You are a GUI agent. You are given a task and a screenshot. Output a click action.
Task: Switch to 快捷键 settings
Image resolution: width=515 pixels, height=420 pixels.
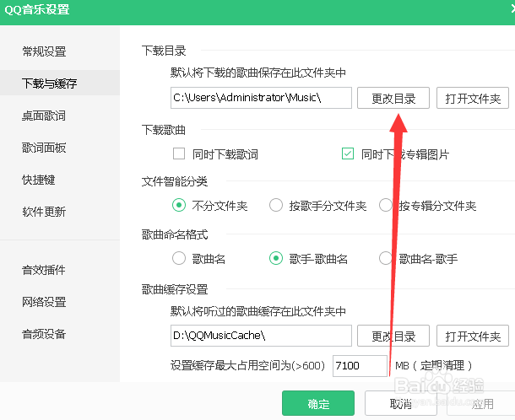(39, 180)
